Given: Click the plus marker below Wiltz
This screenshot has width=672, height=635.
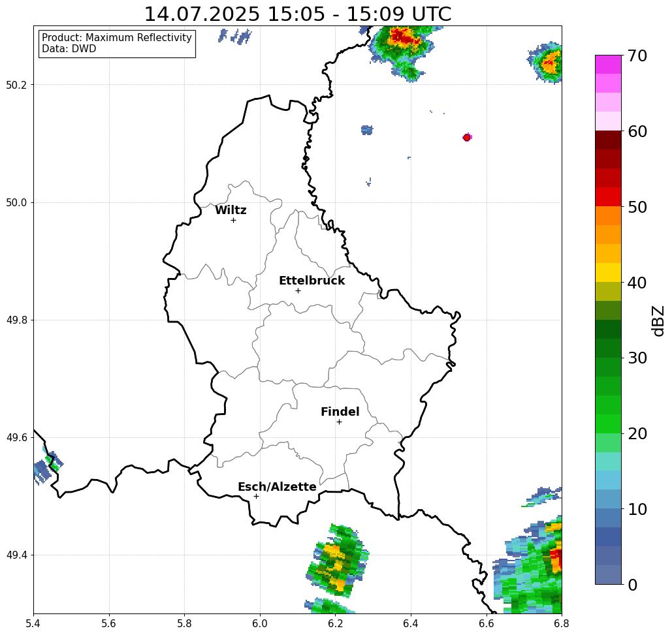Looking at the screenshot, I should tap(234, 221).
